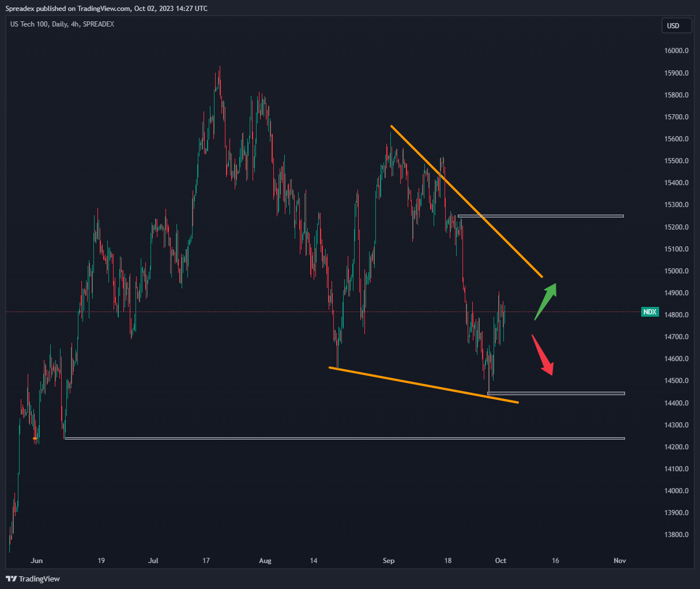Viewport: 700px width, 589px height.
Task: Click the 19 date label on time axis
Action: coord(101,561)
